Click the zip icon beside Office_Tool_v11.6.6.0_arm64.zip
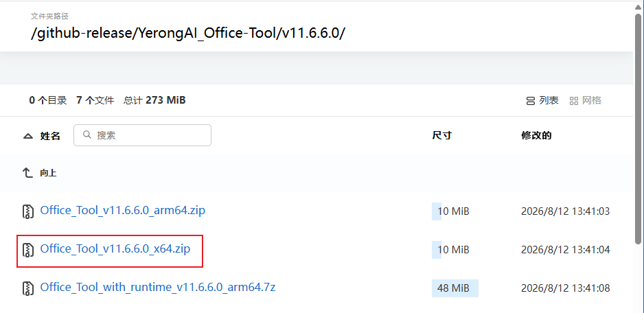This screenshot has width=644, height=313. 27,211
